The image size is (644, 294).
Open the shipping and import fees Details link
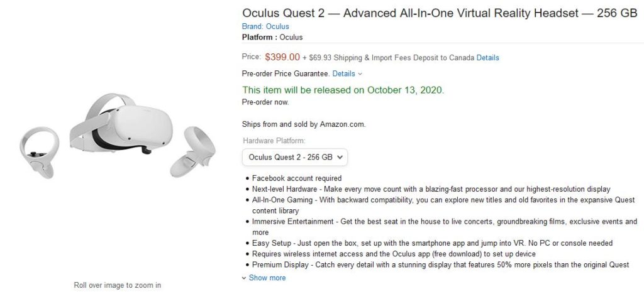click(487, 58)
